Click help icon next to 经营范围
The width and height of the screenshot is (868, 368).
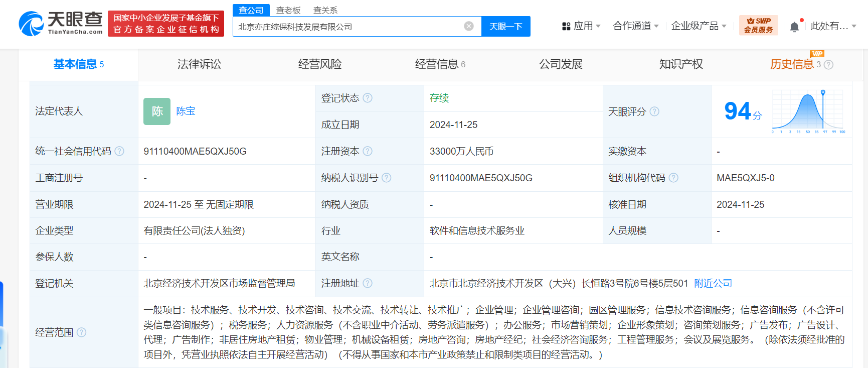(x=81, y=332)
